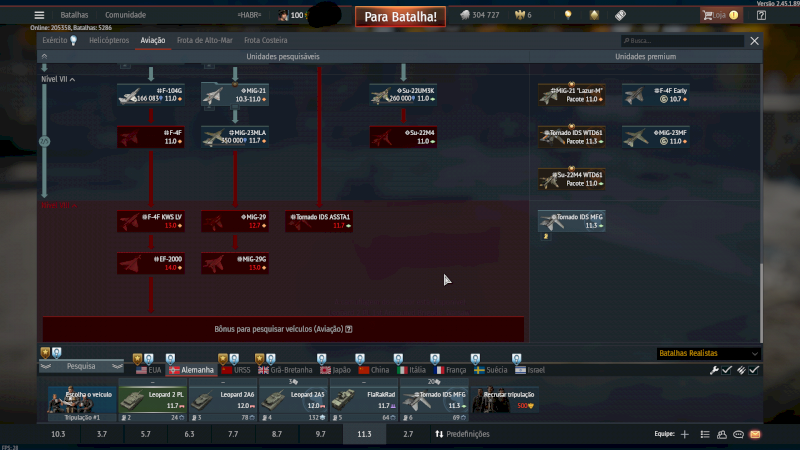Toggle the rightmost checkmark near wrench
Screen dimensions: 800x450
coord(754,370)
